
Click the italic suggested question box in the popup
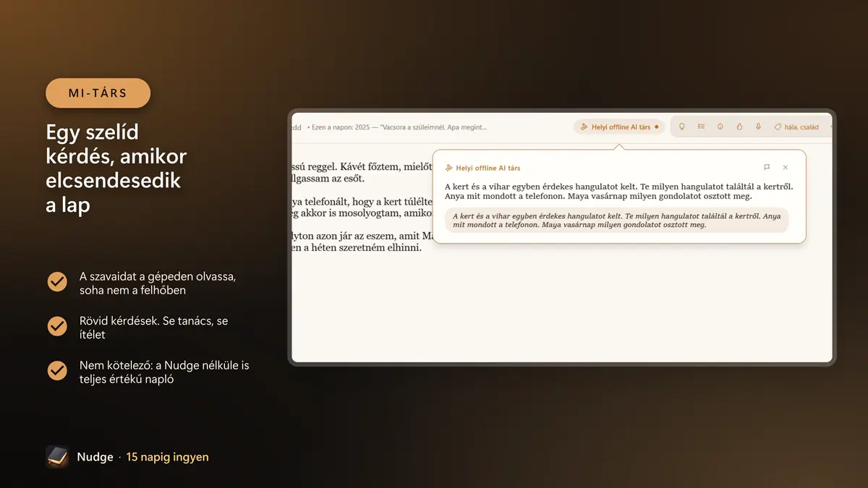(x=616, y=221)
